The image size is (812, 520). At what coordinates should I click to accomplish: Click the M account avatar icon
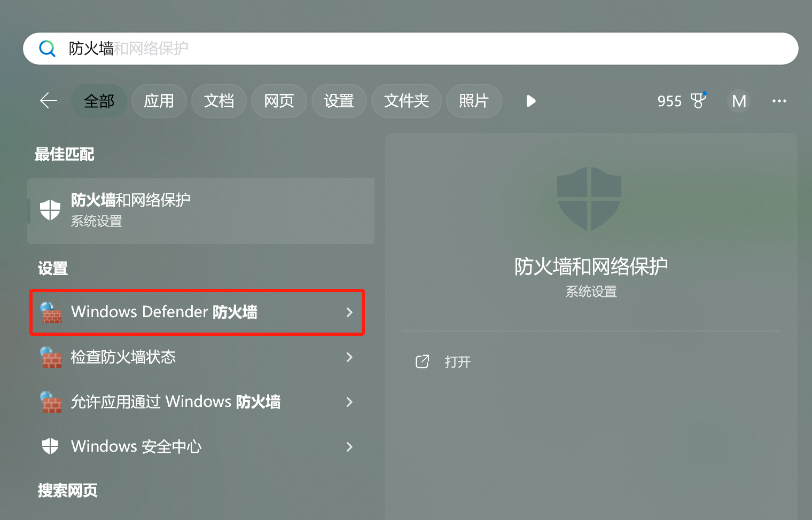coord(739,101)
